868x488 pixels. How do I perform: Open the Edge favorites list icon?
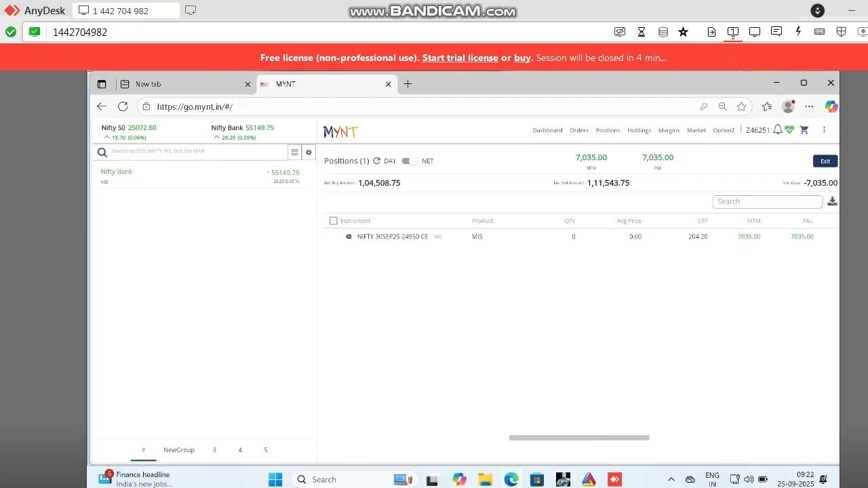(767, 106)
